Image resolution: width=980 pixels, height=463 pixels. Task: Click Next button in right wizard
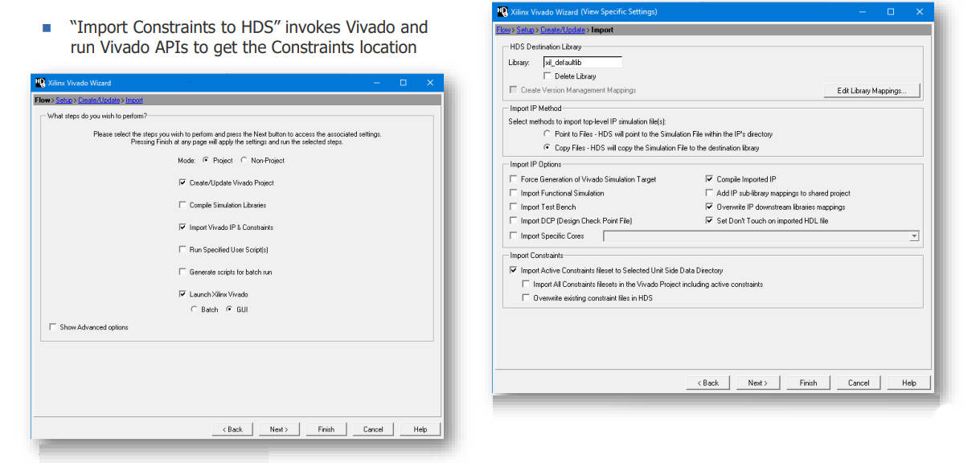[758, 383]
